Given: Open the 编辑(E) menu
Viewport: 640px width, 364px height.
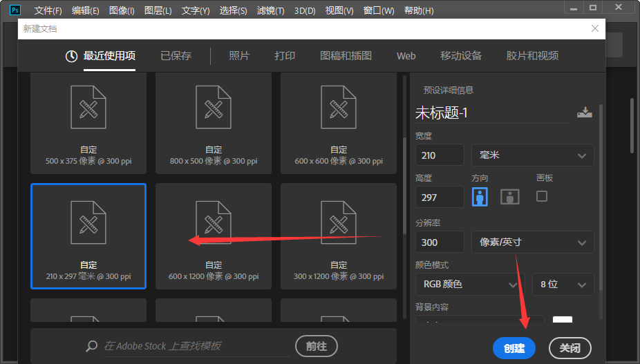Looking at the screenshot, I should (85, 10).
